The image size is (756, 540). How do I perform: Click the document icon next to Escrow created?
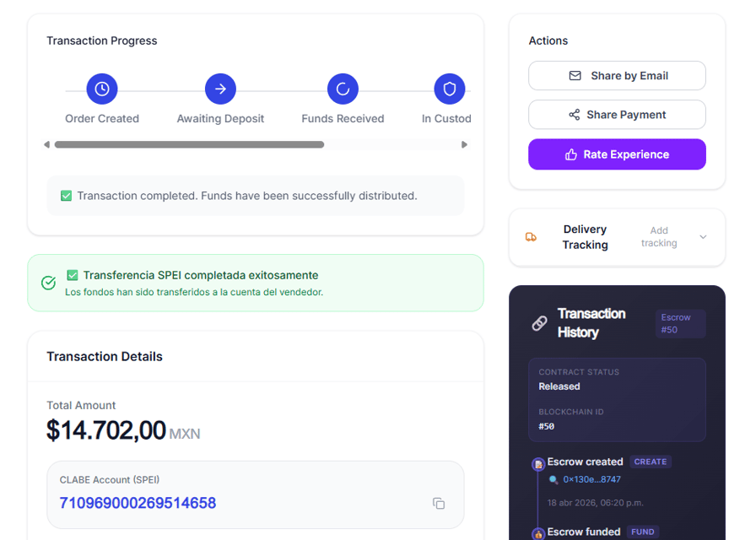tap(538, 463)
